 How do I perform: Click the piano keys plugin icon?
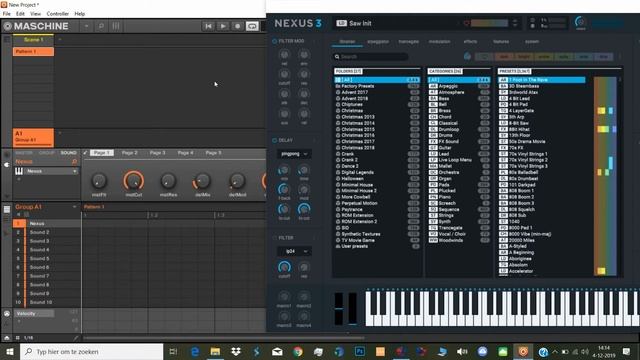19,171
